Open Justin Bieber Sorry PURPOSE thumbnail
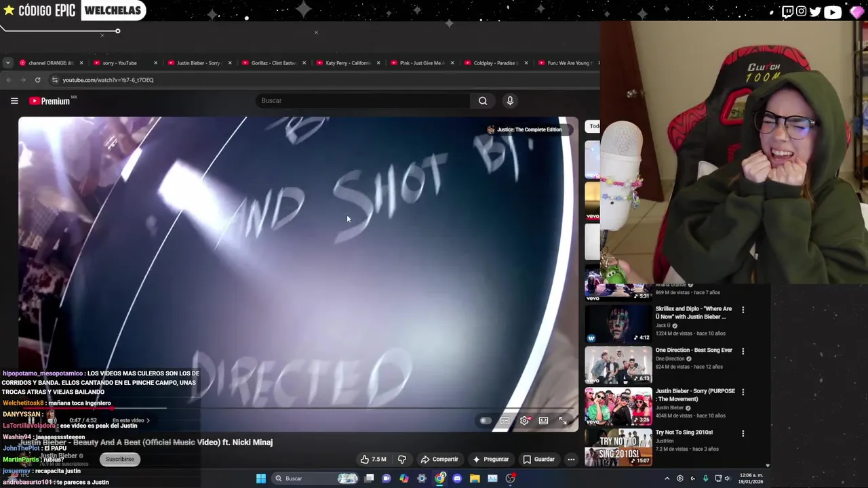The height and width of the screenshot is (488, 868). (x=618, y=406)
